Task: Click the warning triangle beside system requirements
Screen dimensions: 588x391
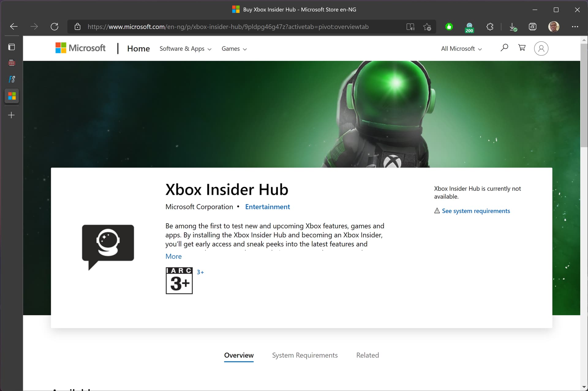Action: (x=437, y=210)
